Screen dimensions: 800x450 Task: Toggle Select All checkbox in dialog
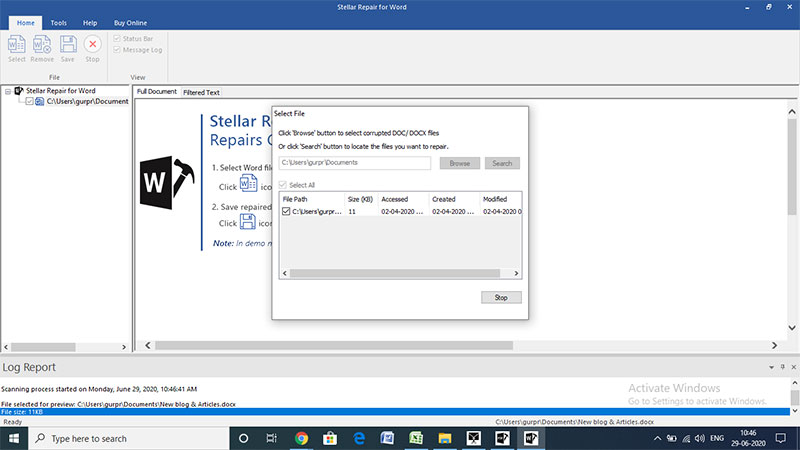click(283, 185)
